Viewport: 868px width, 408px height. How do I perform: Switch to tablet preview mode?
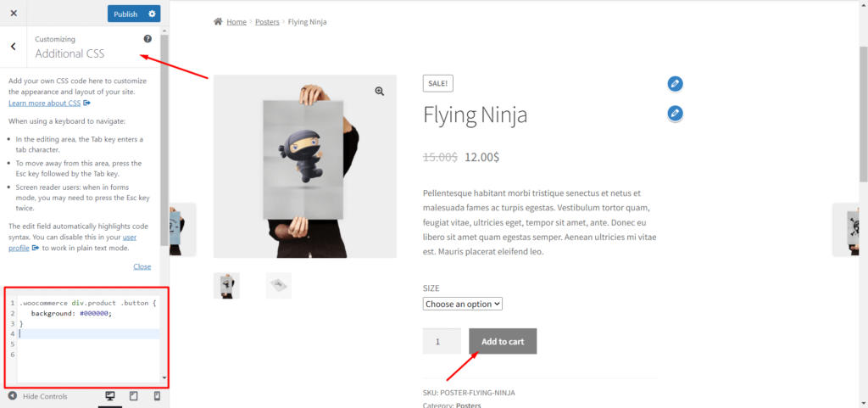[x=133, y=396]
